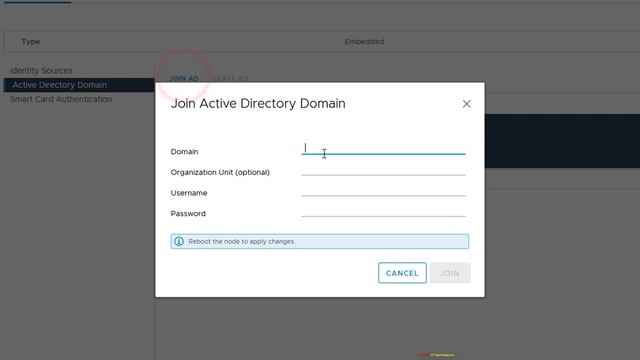Image resolution: width=640 pixels, height=360 pixels.
Task: Click the LEAVE AD link
Action: click(231, 78)
